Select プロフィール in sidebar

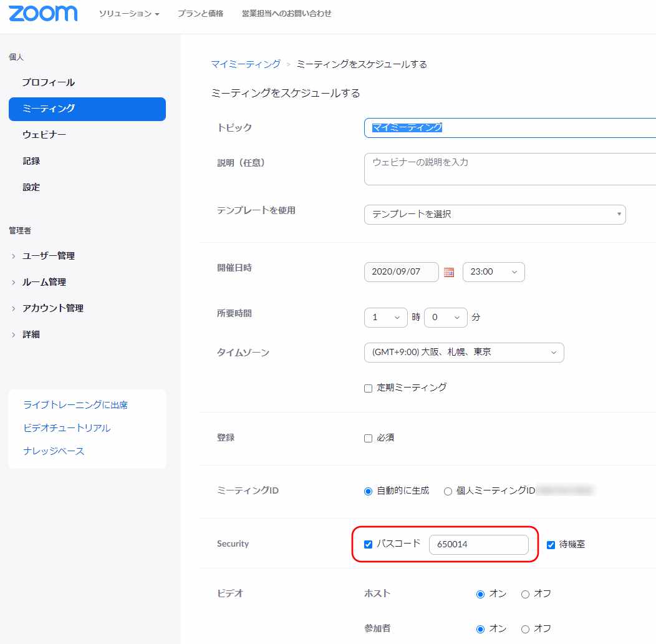tap(49, 82)
